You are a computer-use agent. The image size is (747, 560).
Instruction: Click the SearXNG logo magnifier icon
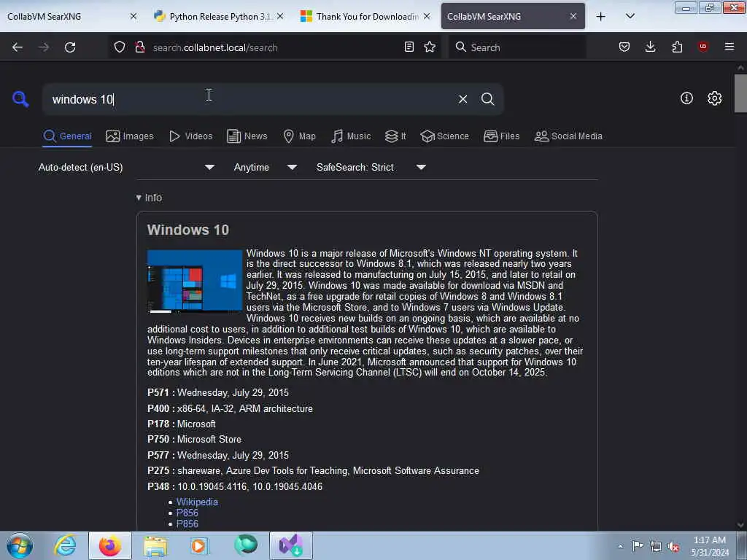pyautogui.click(x=20, y=99)
